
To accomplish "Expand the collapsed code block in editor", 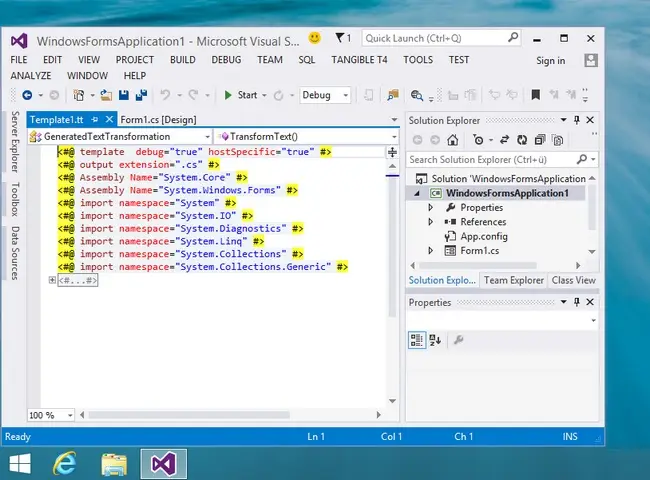I will [52, 281].
